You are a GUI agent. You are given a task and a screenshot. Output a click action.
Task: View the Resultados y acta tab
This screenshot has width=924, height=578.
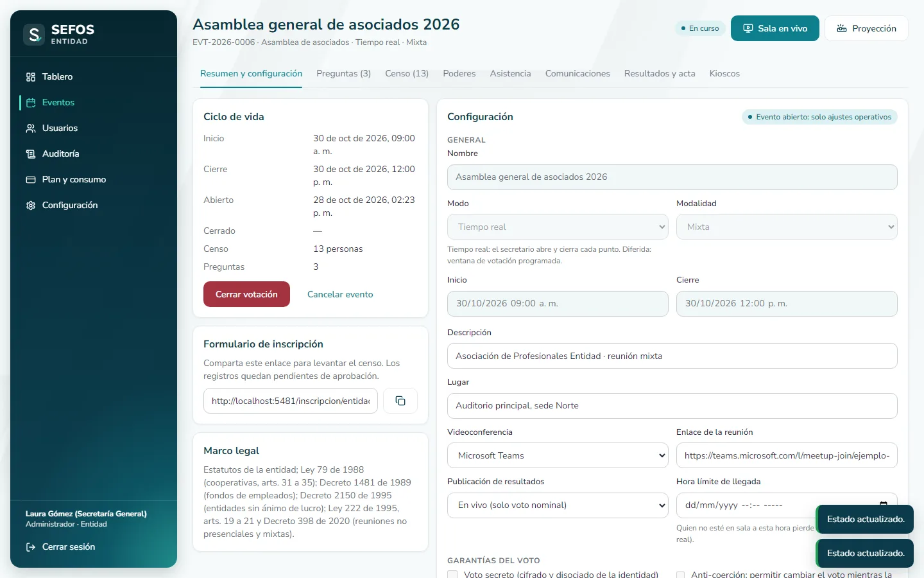(x=660, y=74)
